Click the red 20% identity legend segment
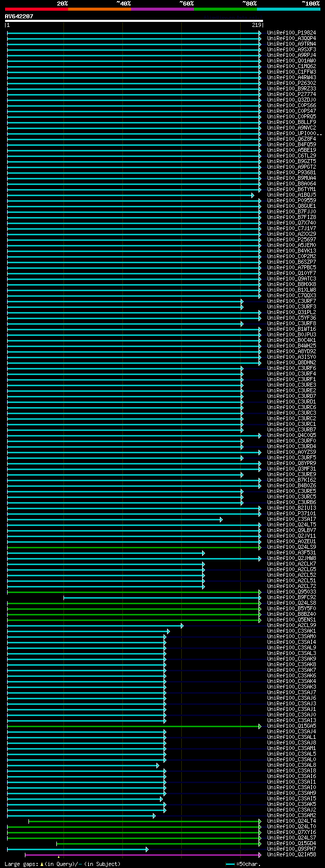 pos(37,9)
